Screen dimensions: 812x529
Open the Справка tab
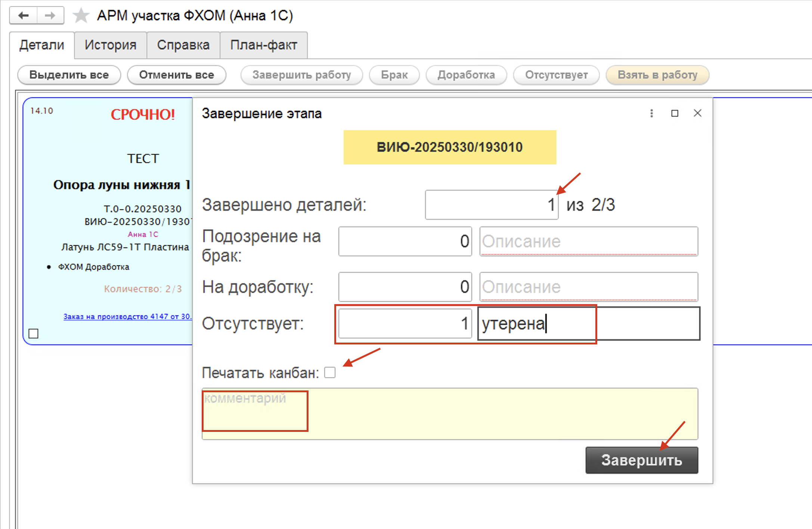(x=183, y=45)
